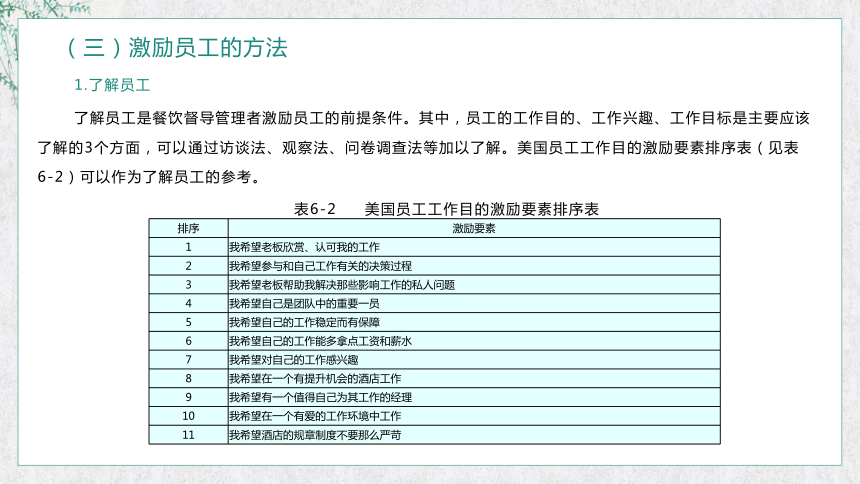Click the caption 美国员工工作目的激励要素排序表
This screenshot has width=860, height=484.
point(482,209)
